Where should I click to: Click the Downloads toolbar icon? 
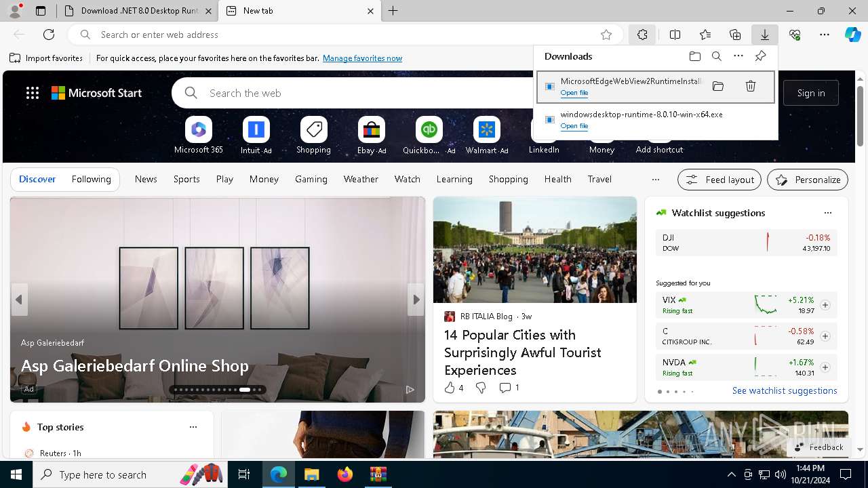[764, 35]
